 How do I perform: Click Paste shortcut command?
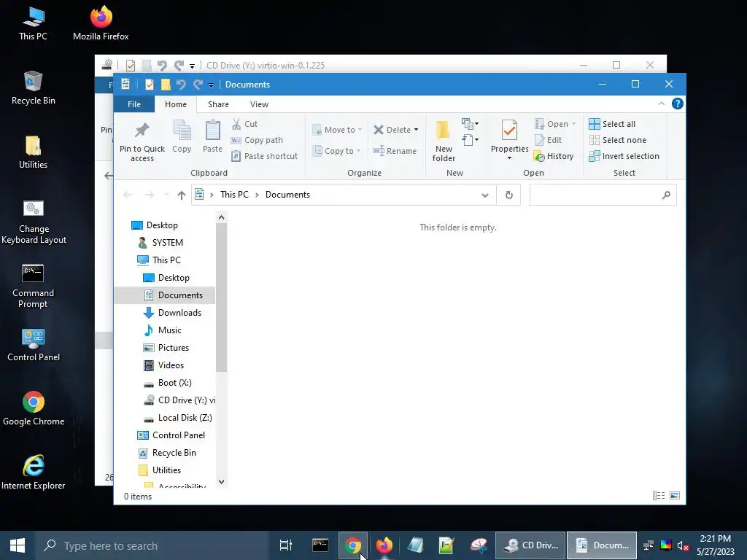[264, 156]
